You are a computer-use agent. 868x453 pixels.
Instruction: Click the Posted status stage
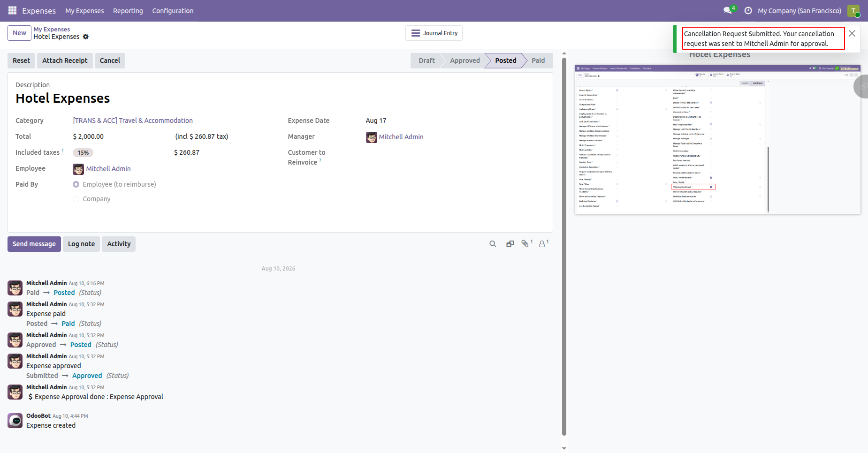click(x=505, y=60)
